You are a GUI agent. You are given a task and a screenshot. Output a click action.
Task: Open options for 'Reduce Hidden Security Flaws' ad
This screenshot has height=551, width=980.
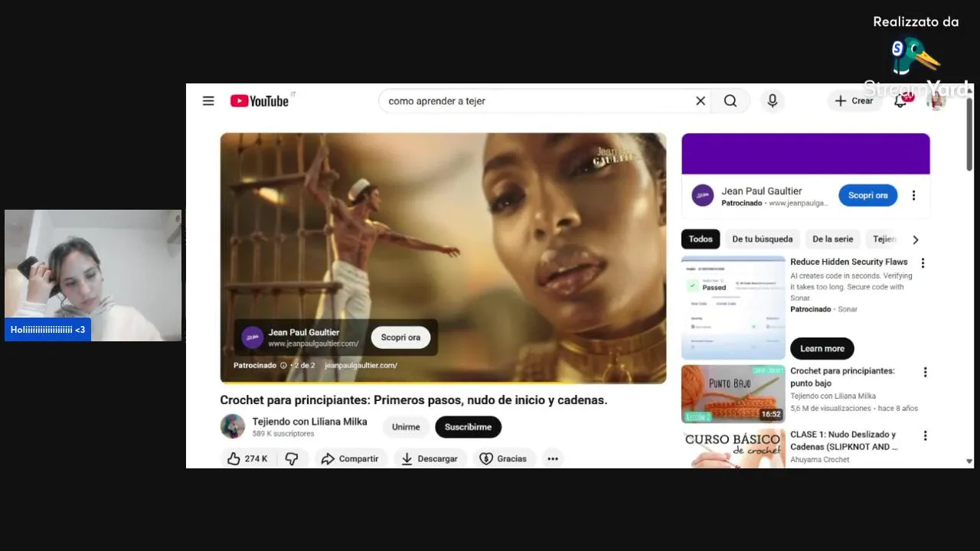point(923,263)
